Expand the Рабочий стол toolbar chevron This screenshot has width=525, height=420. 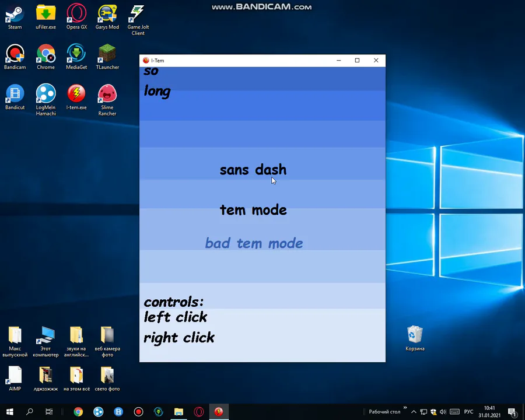405,408
